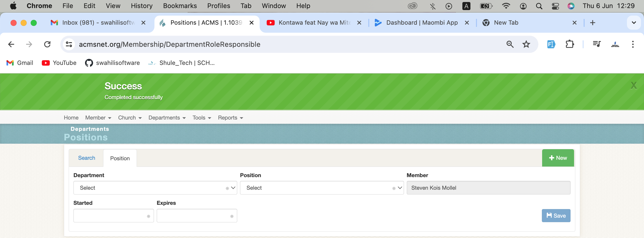This screenshot has width=644, height=238.
Task: Switch to the Dashboard Maombi App tab
Action: 422,23
